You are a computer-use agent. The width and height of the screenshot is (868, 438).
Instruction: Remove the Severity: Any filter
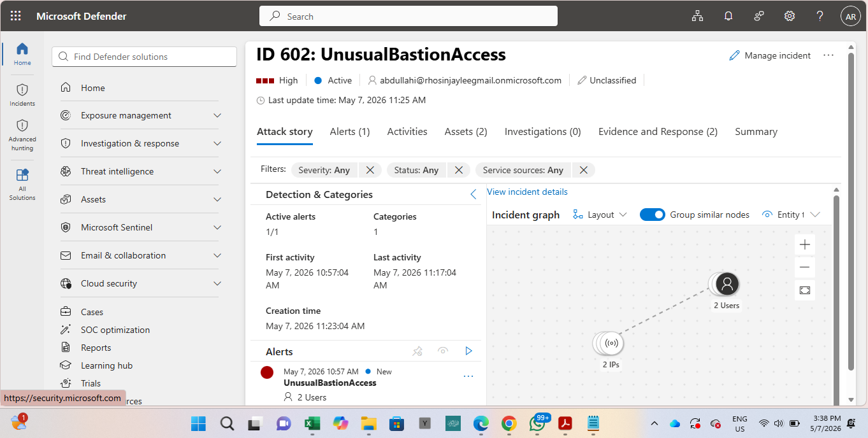[370, 170]
